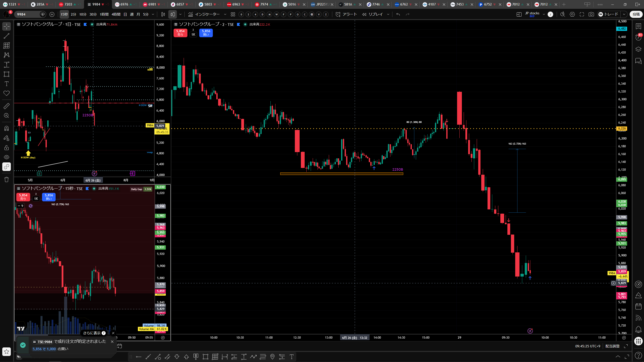Click the trash remove-objects icon

tap(7, 179)
